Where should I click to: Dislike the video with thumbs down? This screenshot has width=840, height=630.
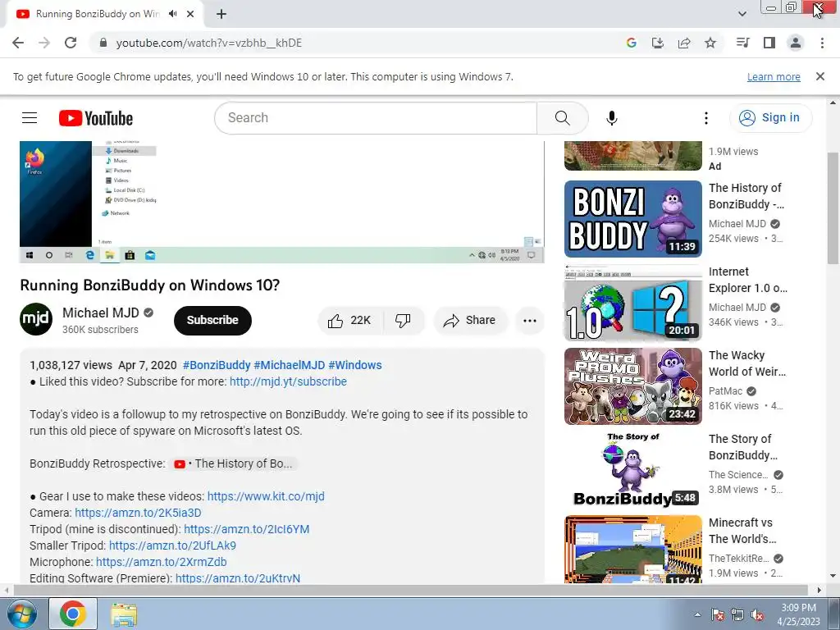(403, 321)
